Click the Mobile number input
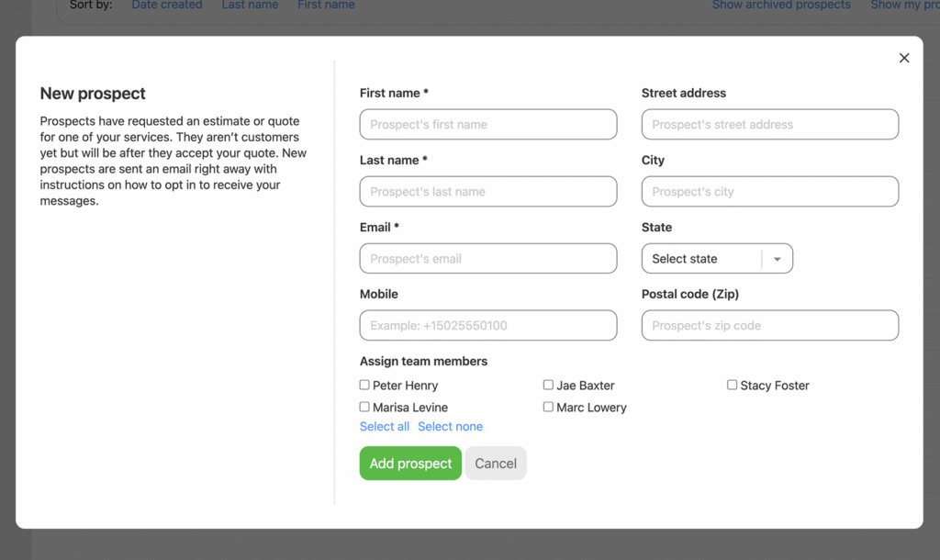 pyautogui.click(x=488, y=326)
